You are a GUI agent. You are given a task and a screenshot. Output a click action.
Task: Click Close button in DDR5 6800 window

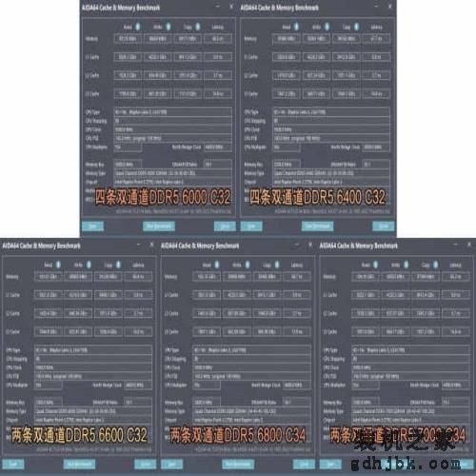pos(304,465)
